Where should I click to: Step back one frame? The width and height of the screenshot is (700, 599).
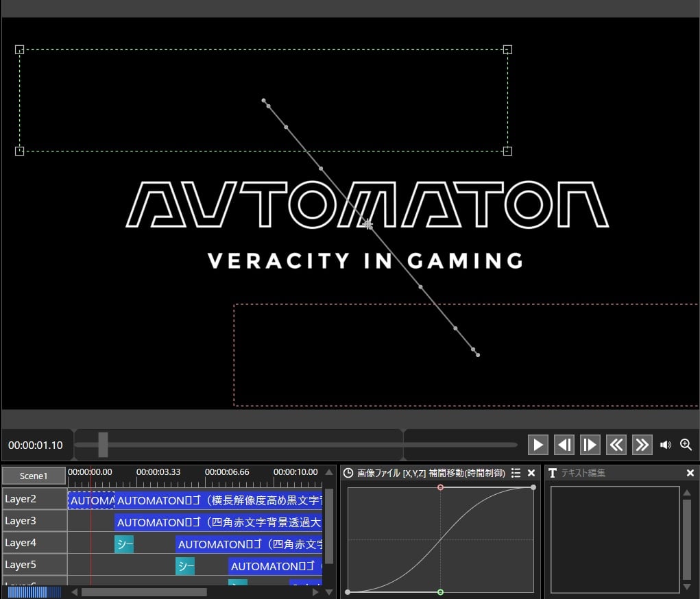pyautogui.click(x=564, y=445)
